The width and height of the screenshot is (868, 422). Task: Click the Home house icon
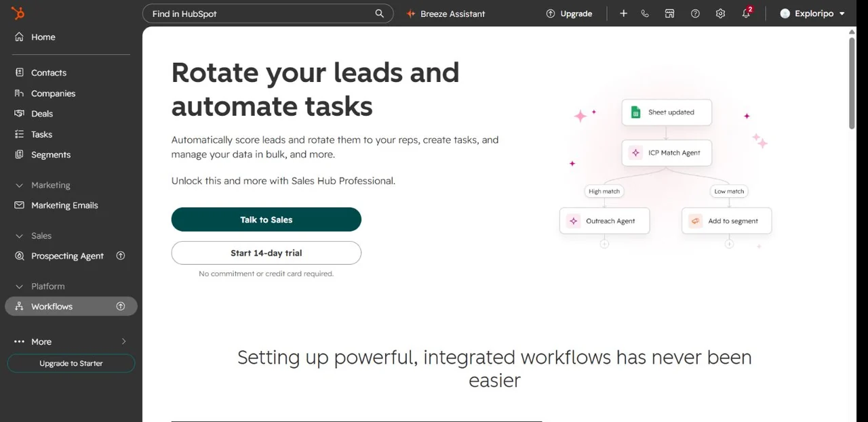click(x=19, y=37)
